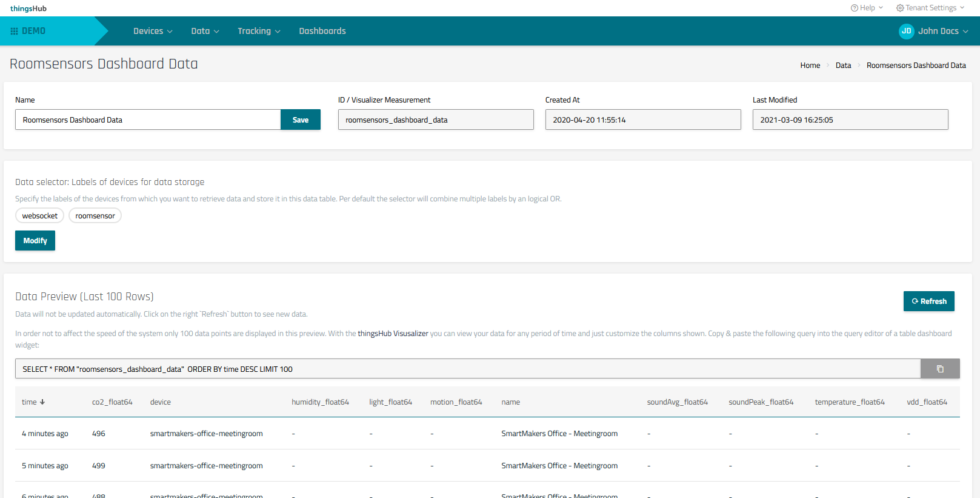Viewport: 980px width, 498px height.
Task: Click the Data breadcrumb link
Action: [843, 66]
